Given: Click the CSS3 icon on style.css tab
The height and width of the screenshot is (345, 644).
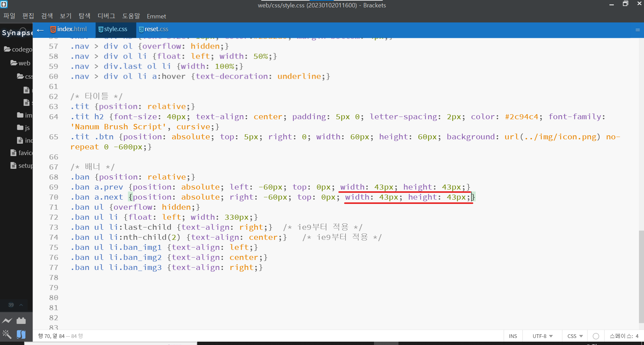Looking at the screenshot, I should (x=101, y=29).
